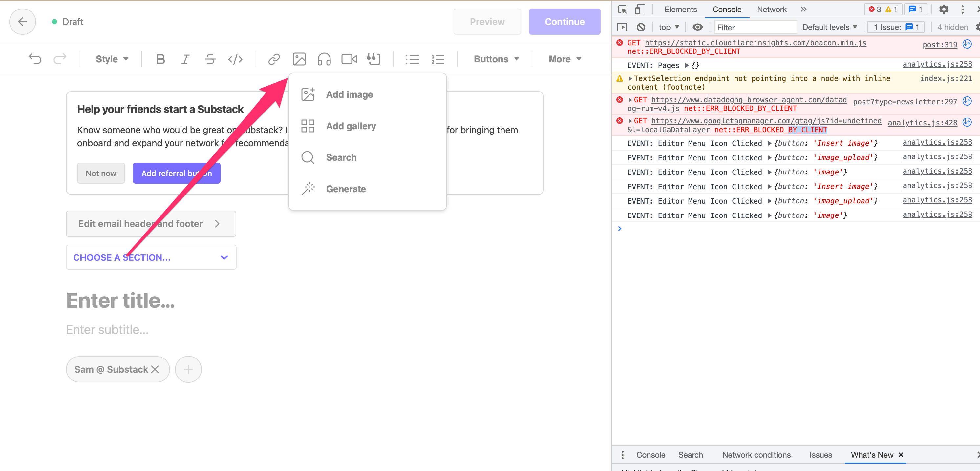This screenshot has height=471, width=980.
Task: Open DevTools settings gear
Action: coord(944,9)
